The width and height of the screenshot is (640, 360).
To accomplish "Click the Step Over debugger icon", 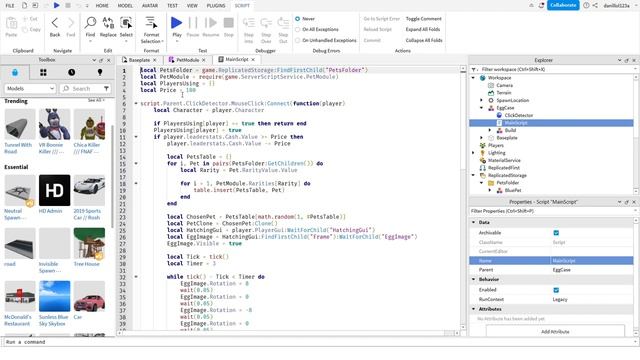I will 266,23.
